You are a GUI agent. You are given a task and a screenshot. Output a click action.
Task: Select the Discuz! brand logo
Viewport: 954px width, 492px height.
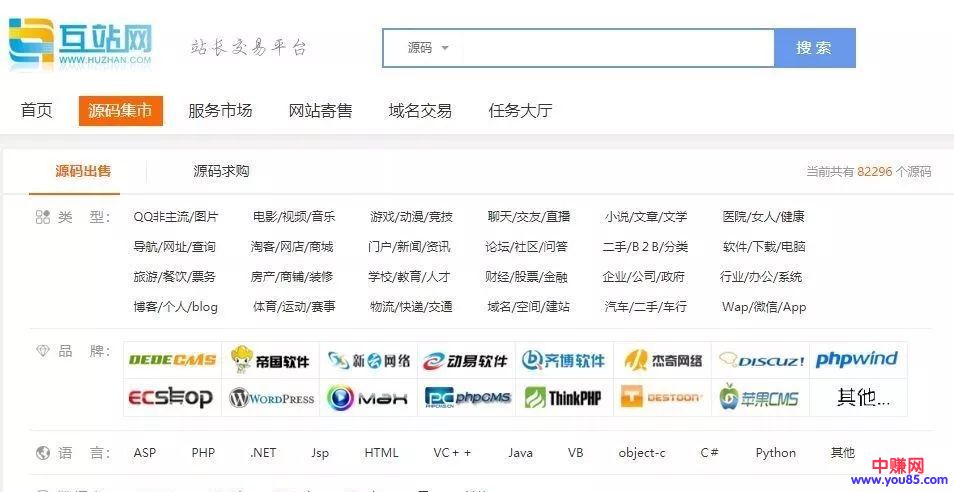[x=761, y=360]
